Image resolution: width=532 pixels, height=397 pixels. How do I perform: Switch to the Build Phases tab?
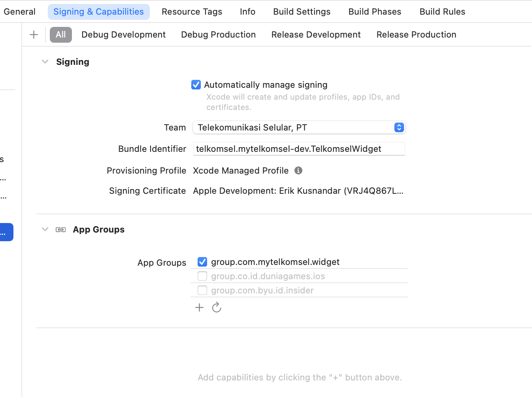point(375,12)
